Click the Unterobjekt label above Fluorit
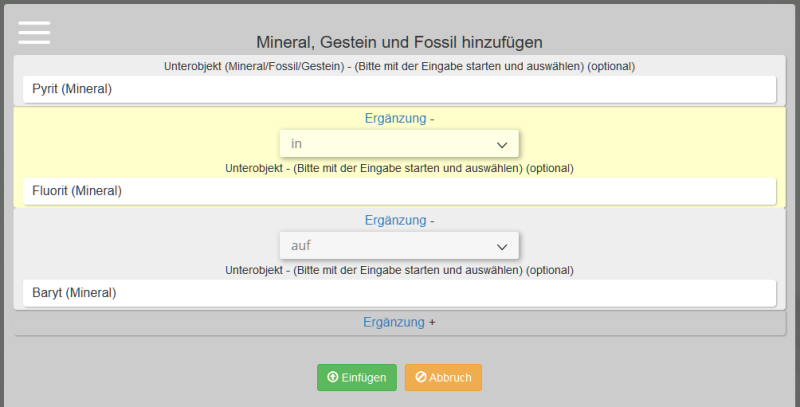 399,168
